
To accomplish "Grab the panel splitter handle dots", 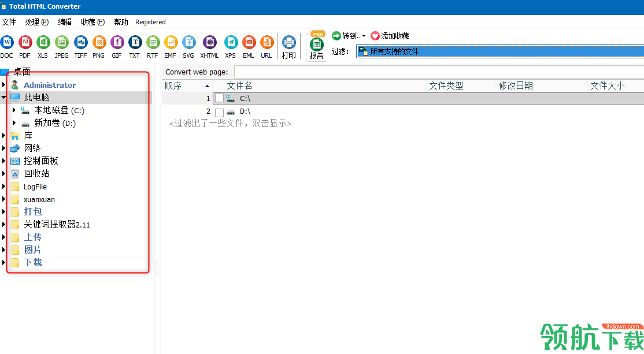I will click(157, 267).
